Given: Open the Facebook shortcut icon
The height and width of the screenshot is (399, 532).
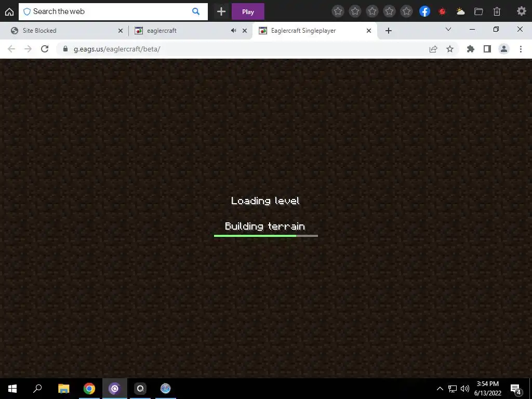Looking at the screenshot, I should pyautogui.click(x=424, y=11).
